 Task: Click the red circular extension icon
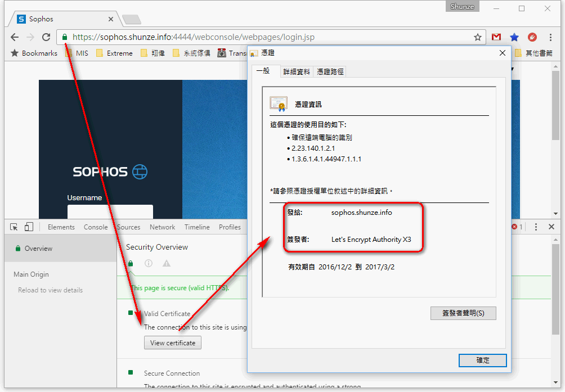pos(532,37)
